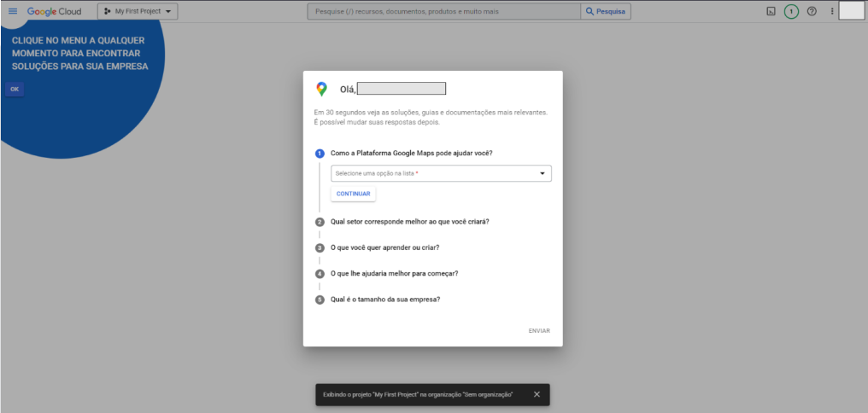
Task: Select step 3 'O que você quer aprender'
Action: (384, 247)
